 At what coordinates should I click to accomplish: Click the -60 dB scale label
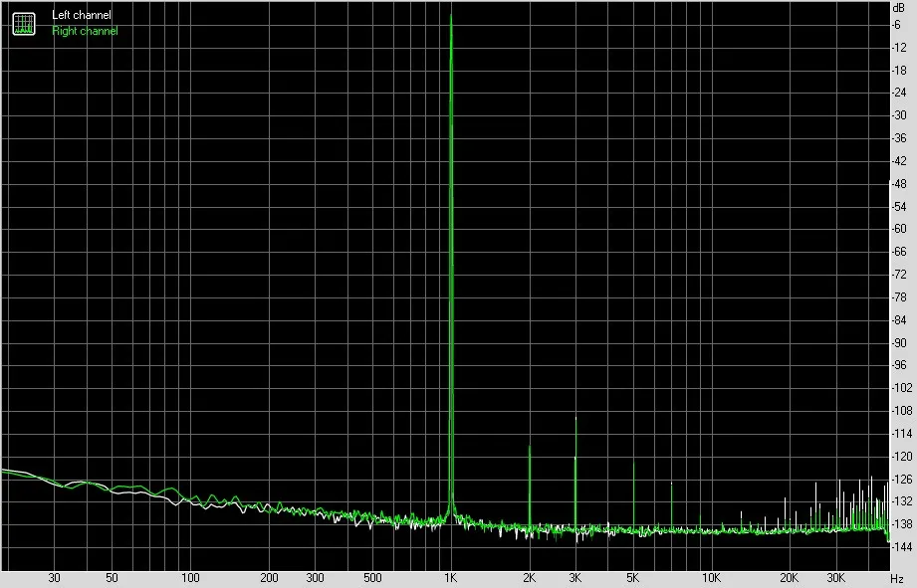click(x=898, y=229)
